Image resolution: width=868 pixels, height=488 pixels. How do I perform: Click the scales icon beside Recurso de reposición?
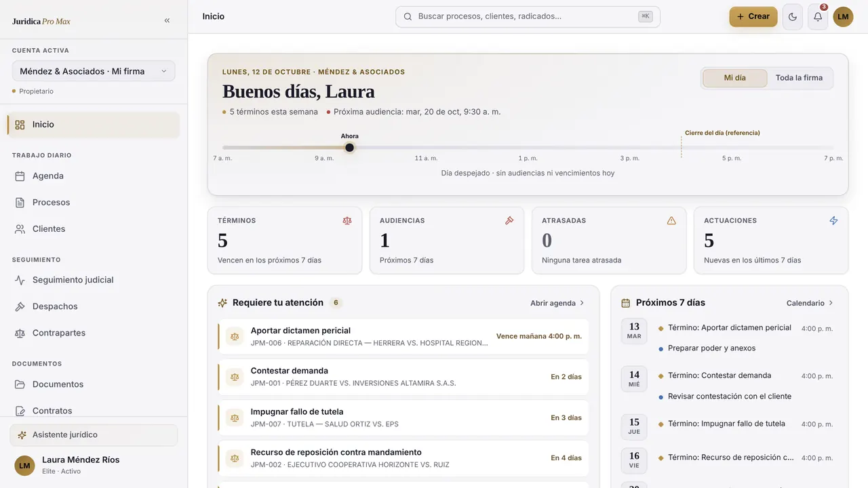[235, 458]
